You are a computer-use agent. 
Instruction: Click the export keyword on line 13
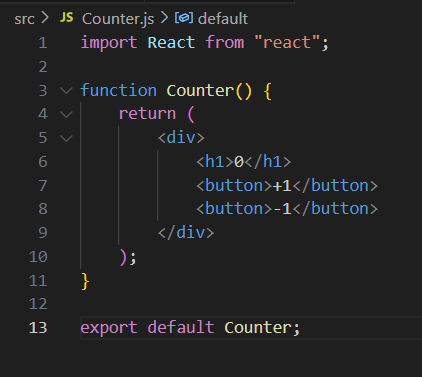(109, 328)
